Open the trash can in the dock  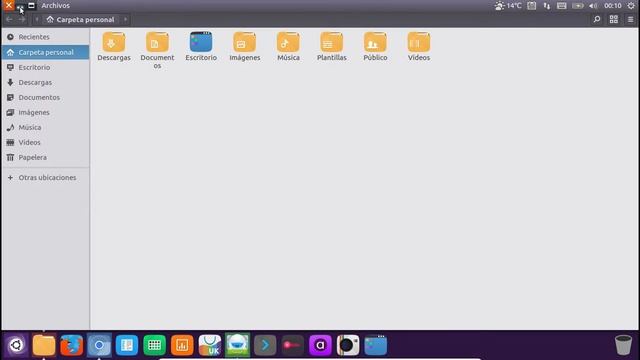click(623, 345)
